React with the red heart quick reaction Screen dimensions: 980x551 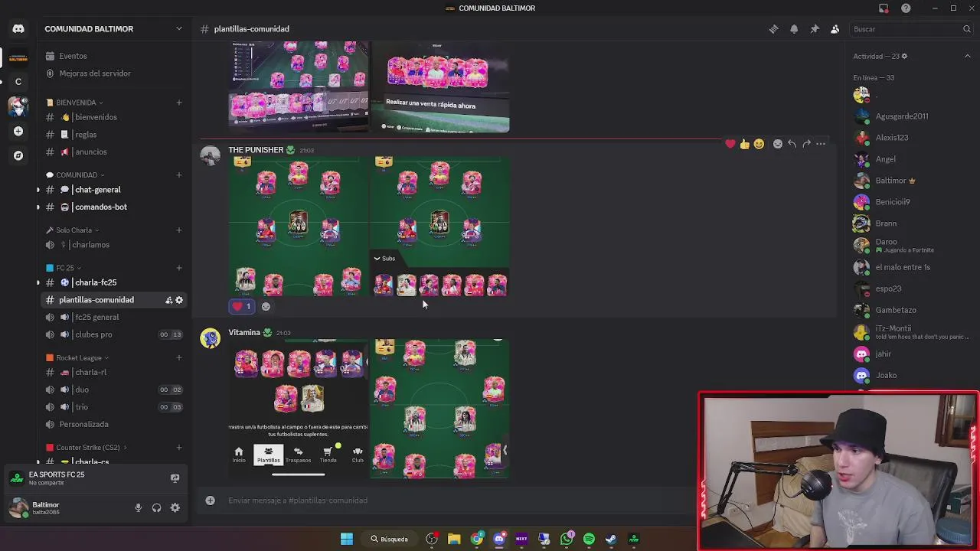click(x=730, y=144)
